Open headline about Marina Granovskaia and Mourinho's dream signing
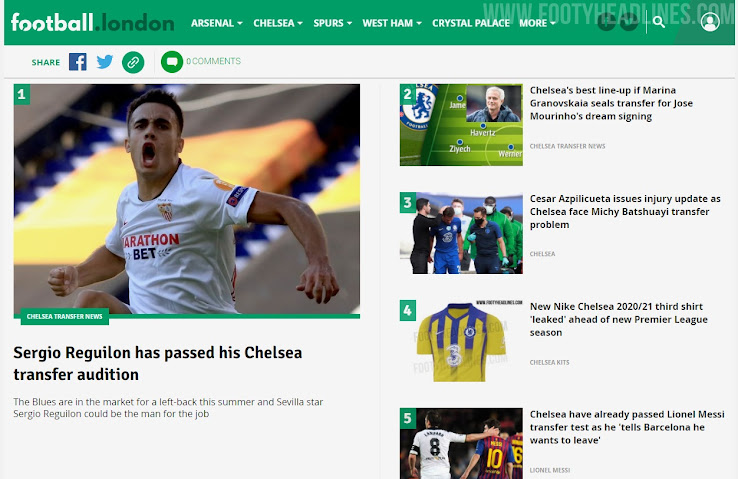This screenshot has height=479, width=738. [x=611, y=103]
